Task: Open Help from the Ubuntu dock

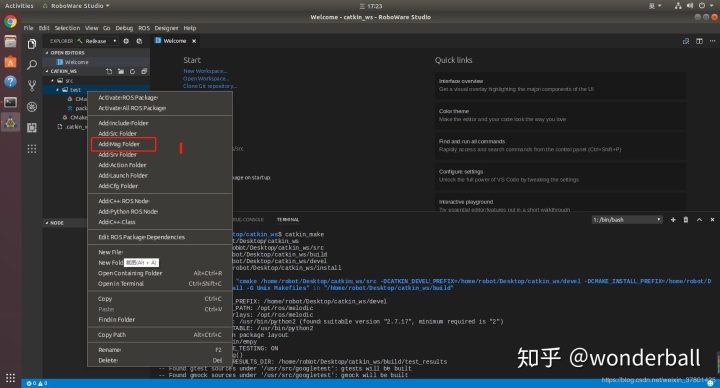Action: [10, 82]
